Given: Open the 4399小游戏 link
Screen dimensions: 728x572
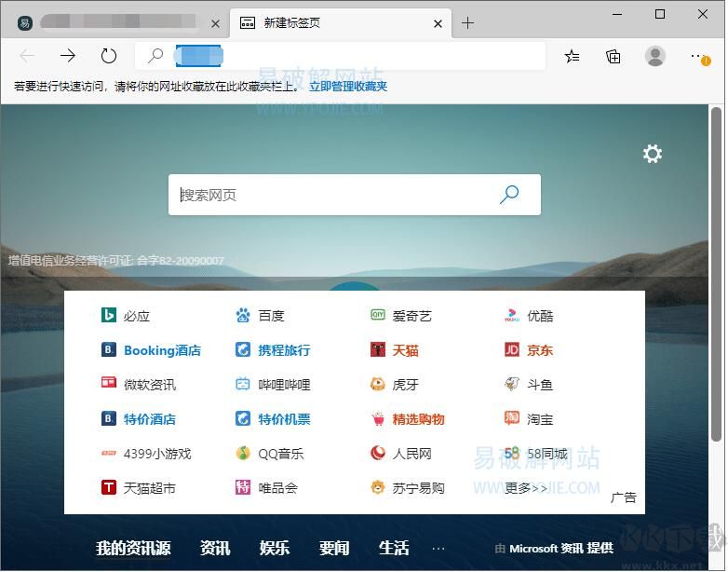Looking at the screenshot, I should point(157,454).
